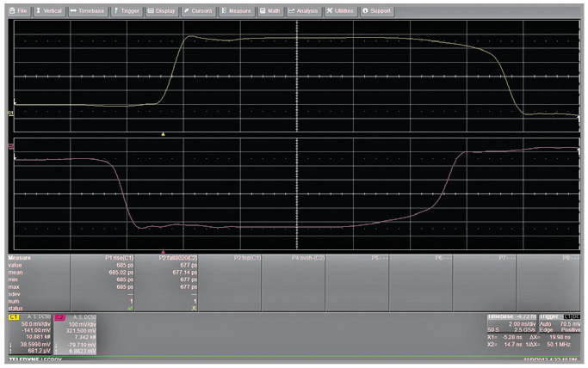This screenshot has width=588, height=368.
Task: Click the Trigger menu button
Action: [x=127, y=10]
